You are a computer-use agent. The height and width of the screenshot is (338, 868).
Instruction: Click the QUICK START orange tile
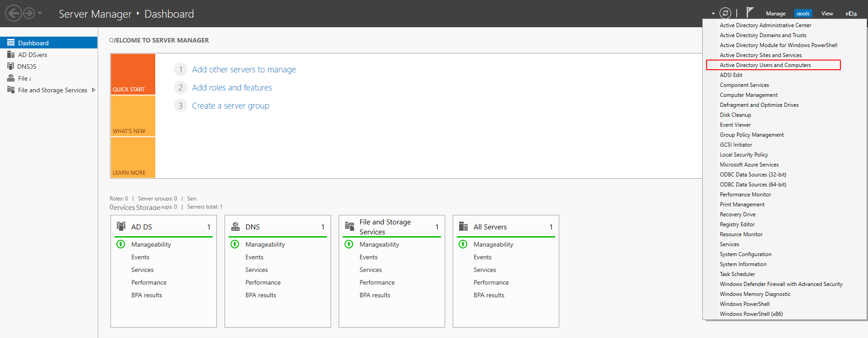pos(133,74)
